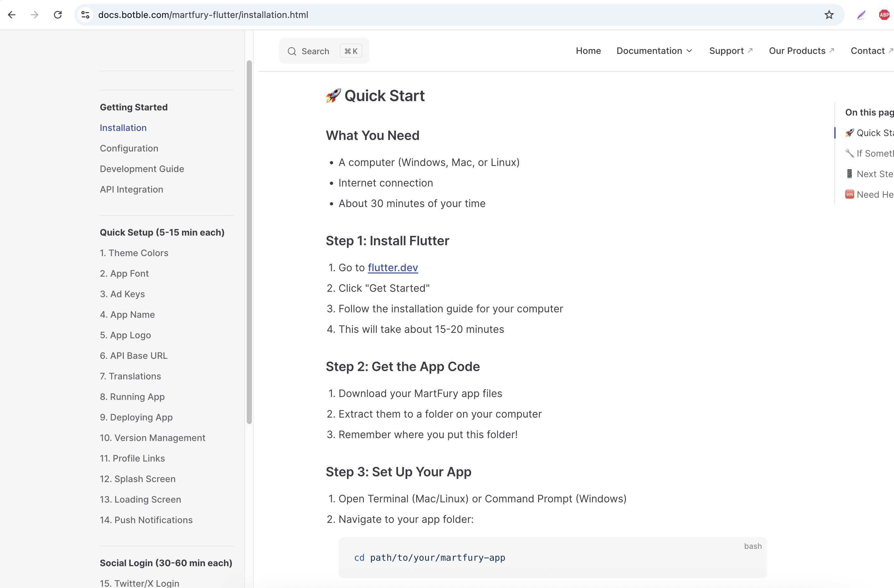This screenshot has width=894, height=588.
Task: Click 'Social Login (30-60 min each)' section title
Action: 166,563
